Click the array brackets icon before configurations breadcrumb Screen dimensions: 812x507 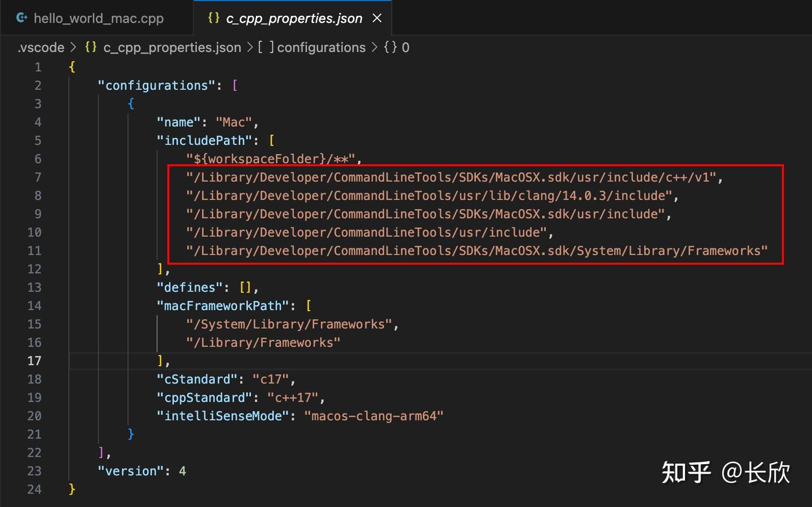tap(265, 47)
